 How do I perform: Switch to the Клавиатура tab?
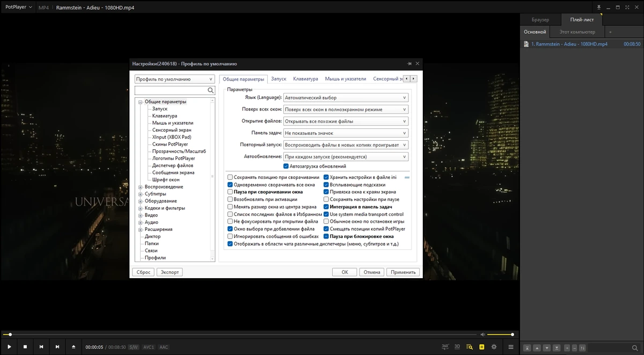click(305, 79)
